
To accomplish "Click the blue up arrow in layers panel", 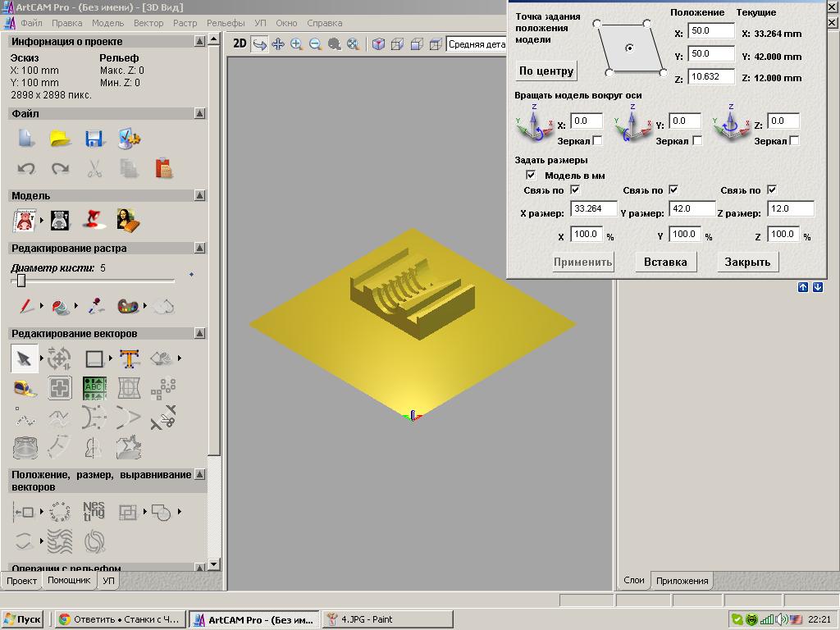I will [x=802, y=287].
